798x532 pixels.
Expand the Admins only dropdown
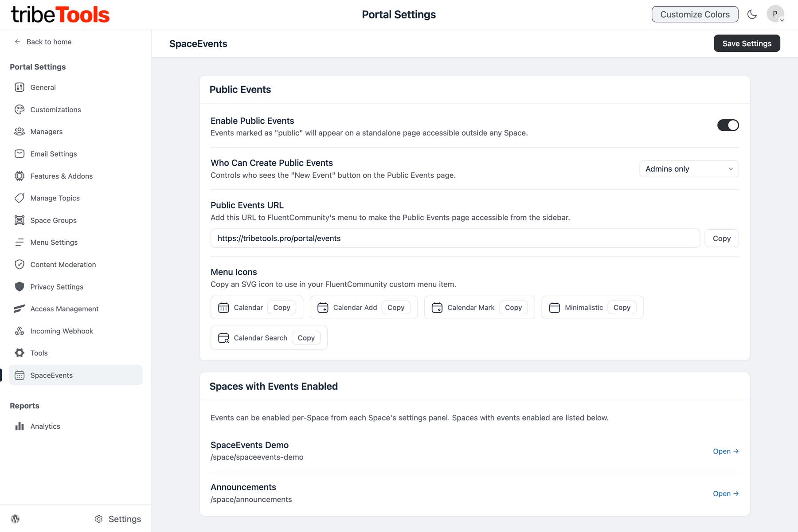688,169
